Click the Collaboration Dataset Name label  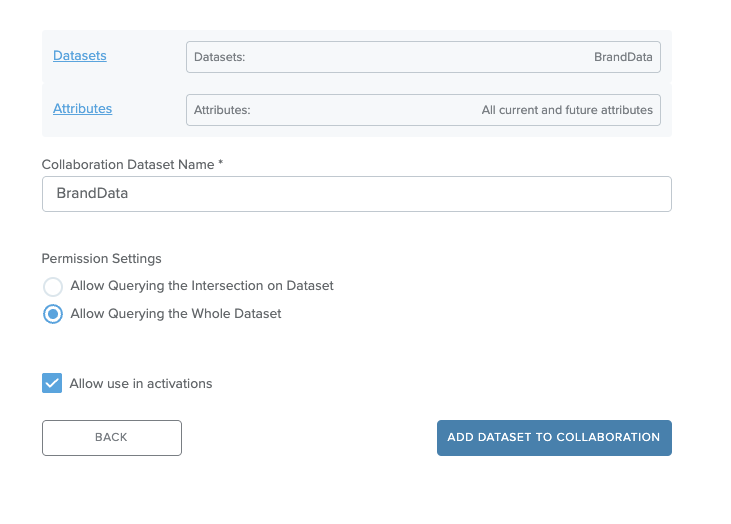tap(132, 165)
